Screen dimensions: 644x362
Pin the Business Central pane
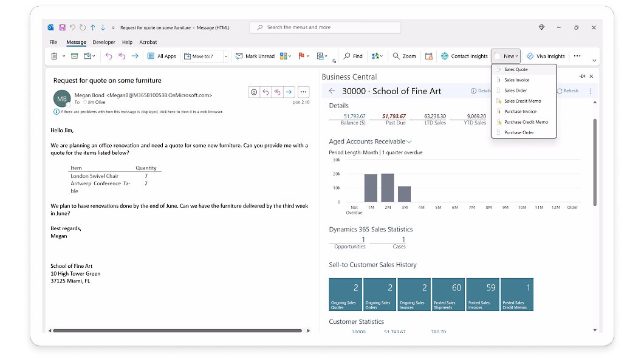point(582,77)
